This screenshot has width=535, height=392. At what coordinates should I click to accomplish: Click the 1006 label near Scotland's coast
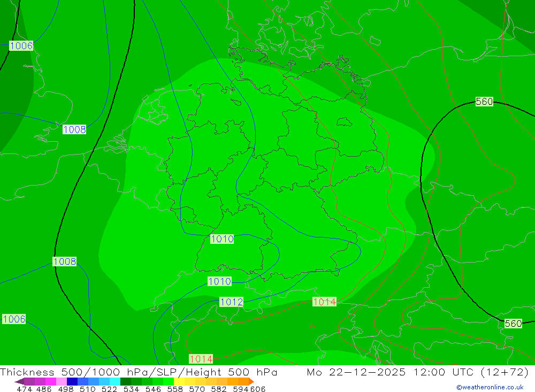tap(21, 45)
